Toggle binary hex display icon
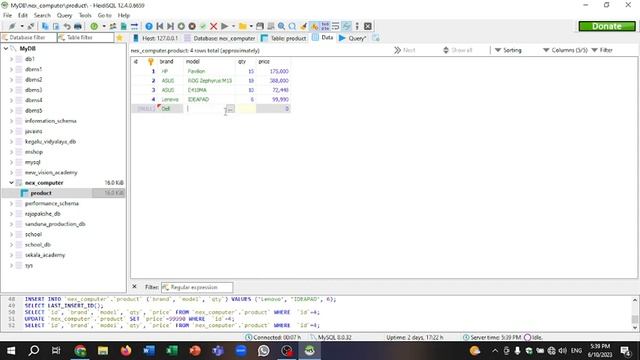This screenshot has height=360, width=640. (325, 26)
